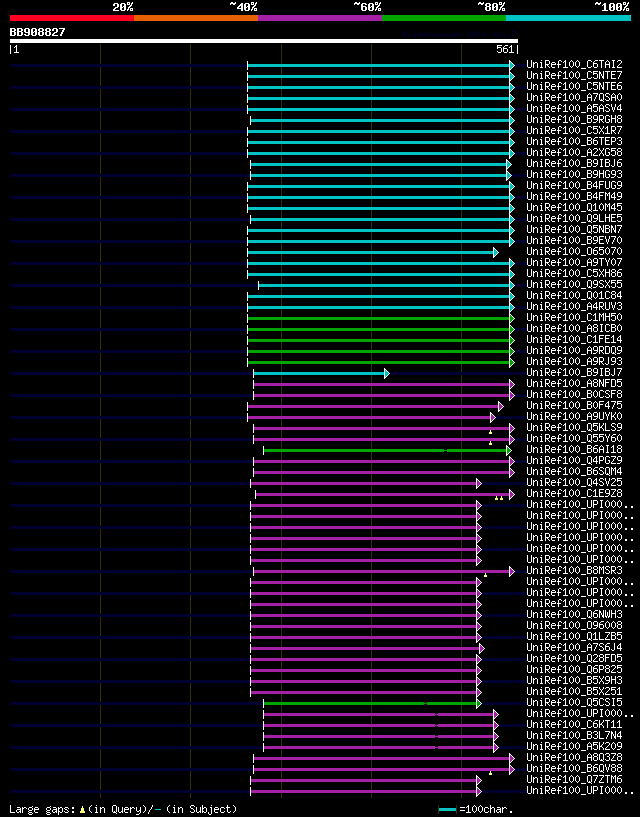Open hit UniRef100_A7QSA0
This screenshot has width=640, height=817.
(x=574, y=97)
